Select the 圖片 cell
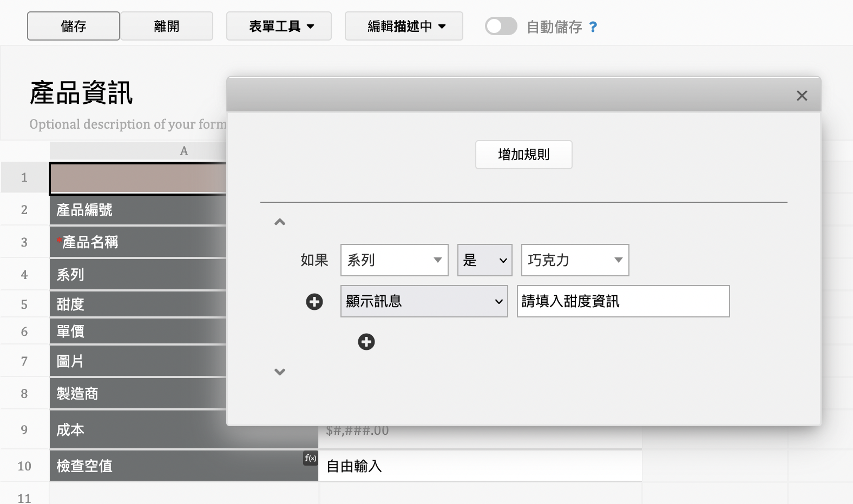 tap(138, 361)
